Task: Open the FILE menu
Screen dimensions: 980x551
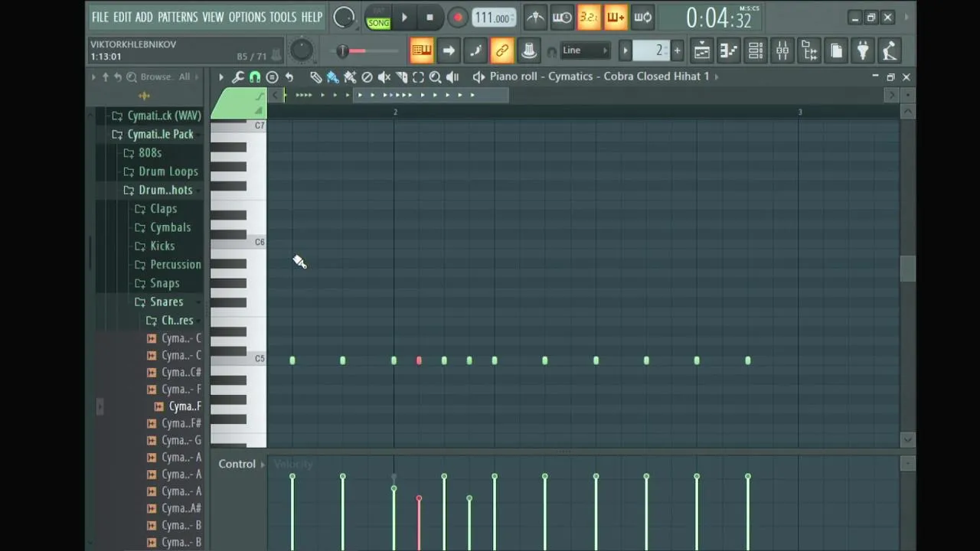Action: pyautogui.click(x=100, y=17)
